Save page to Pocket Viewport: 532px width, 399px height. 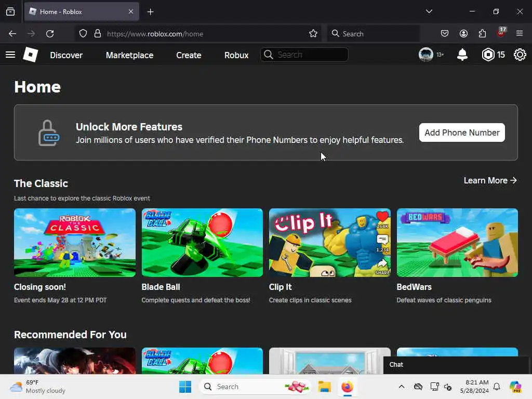(445, 34)
